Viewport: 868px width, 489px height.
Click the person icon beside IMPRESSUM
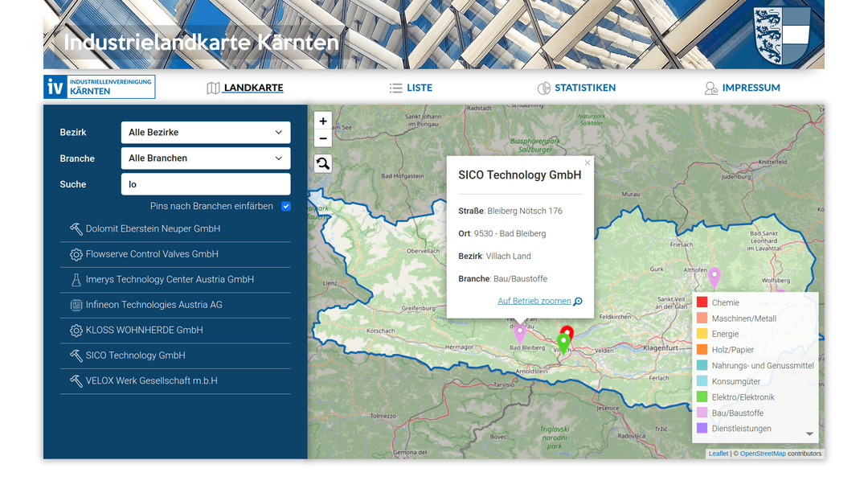click(x=710, y=88)
